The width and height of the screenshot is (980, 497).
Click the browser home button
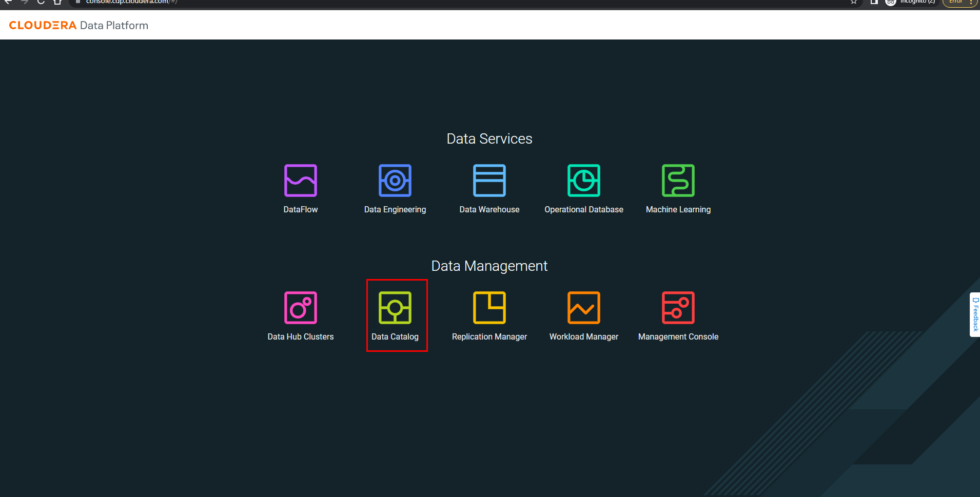pyautogui.click(x=57, y=2)
